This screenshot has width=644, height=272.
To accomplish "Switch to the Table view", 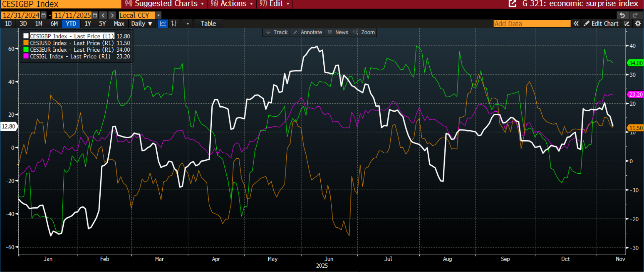I will 208,23.
